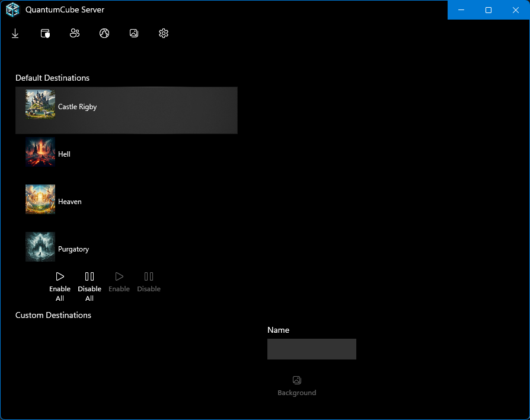Click the QuantumCube cube logo in title bar

point(12,10)
